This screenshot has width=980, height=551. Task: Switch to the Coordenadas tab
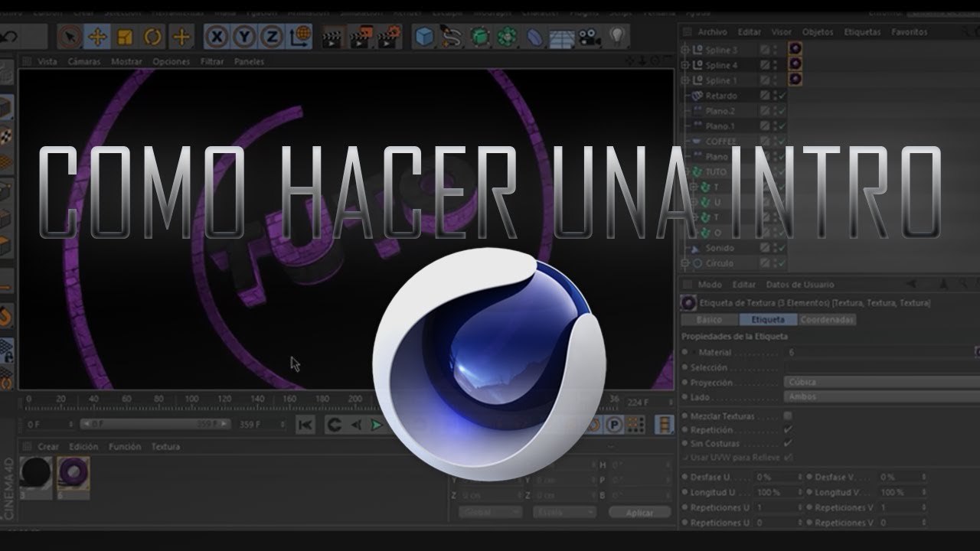point(827,320)
